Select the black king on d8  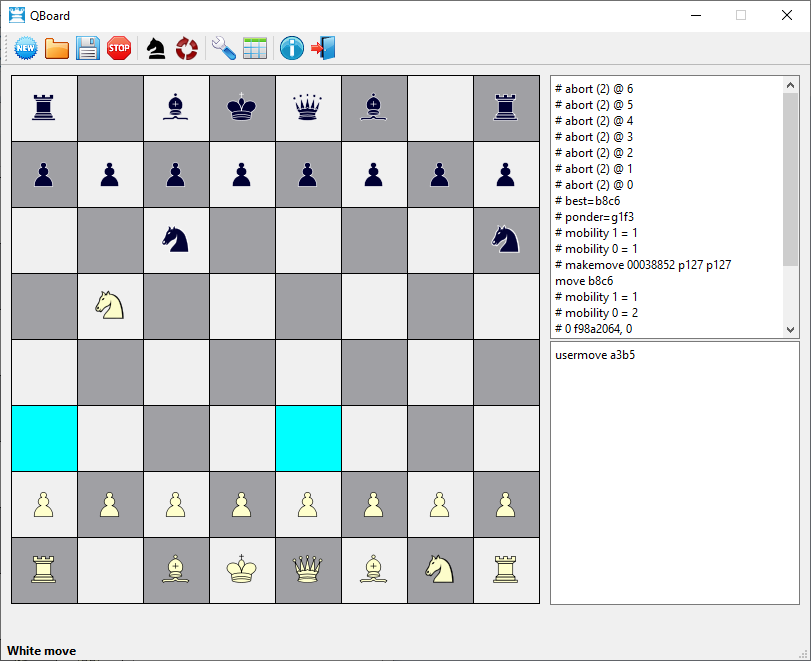point(242,107)
